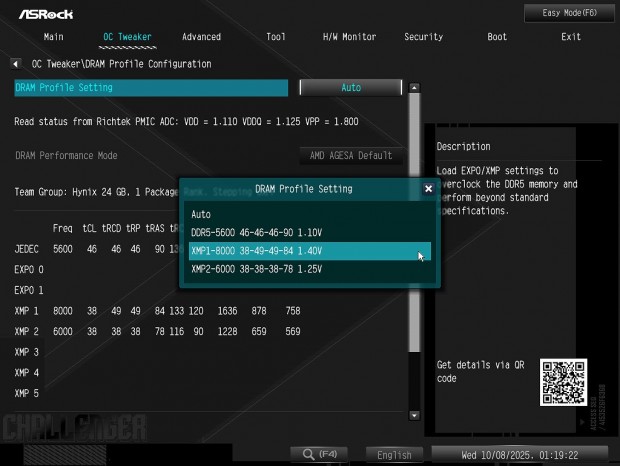Image resolution: width=620 pixels, height=466 pixels.
Task: Click the XMP 5 row label
Action: click(26, 393)
